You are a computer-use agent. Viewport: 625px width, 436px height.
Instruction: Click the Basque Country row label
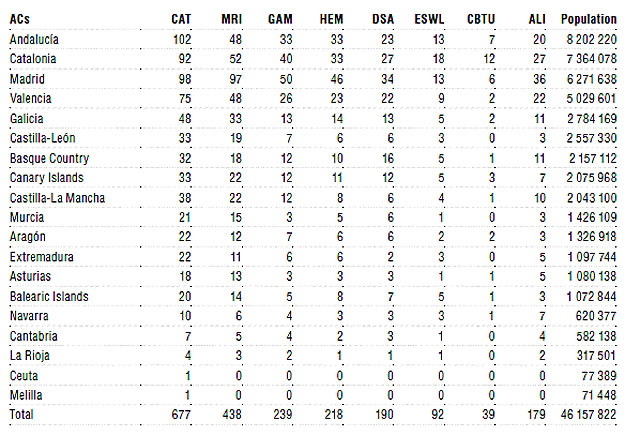(x=49, y=158)
